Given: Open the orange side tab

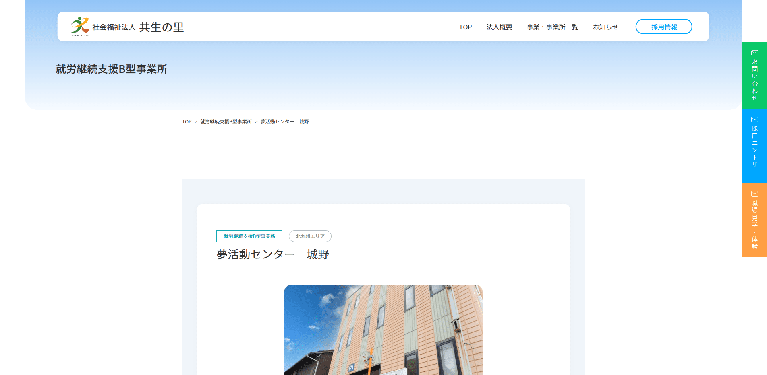Looking at the screenshot, I should point(754,220).
